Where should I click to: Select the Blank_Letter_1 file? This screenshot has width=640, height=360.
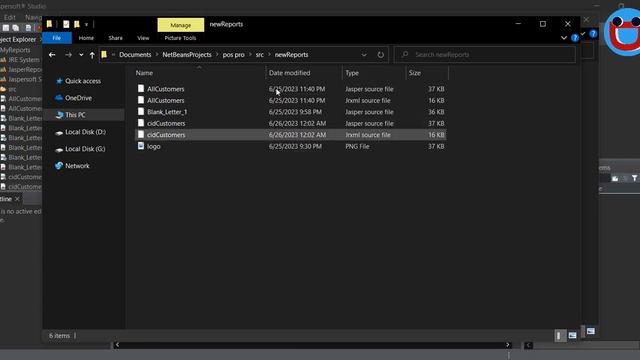coord(291,112)
